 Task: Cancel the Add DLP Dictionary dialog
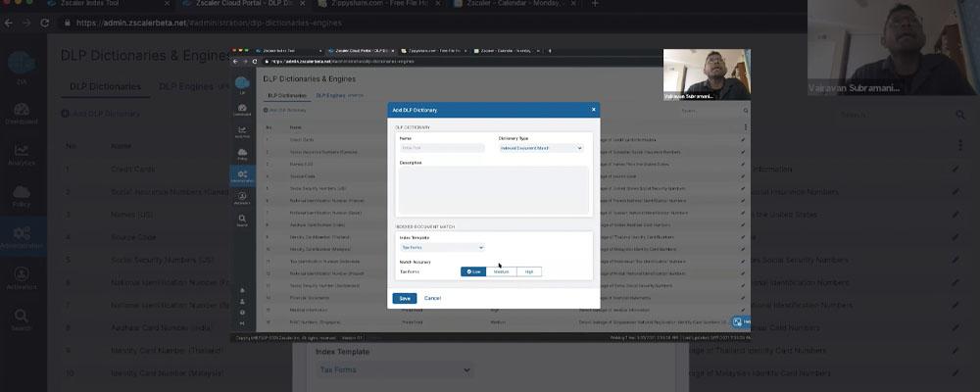coord(432,298)
